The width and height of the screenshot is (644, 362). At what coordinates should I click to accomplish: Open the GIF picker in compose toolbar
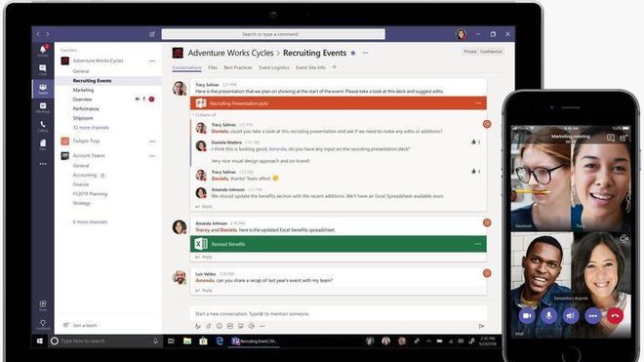pos(230,326)
